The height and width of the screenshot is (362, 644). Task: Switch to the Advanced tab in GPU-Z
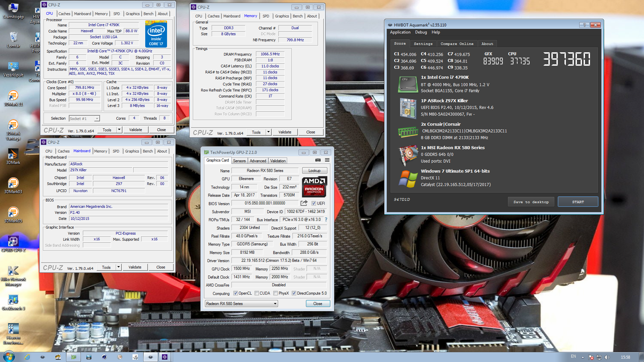pyautogui.click(x=258, y=161)
